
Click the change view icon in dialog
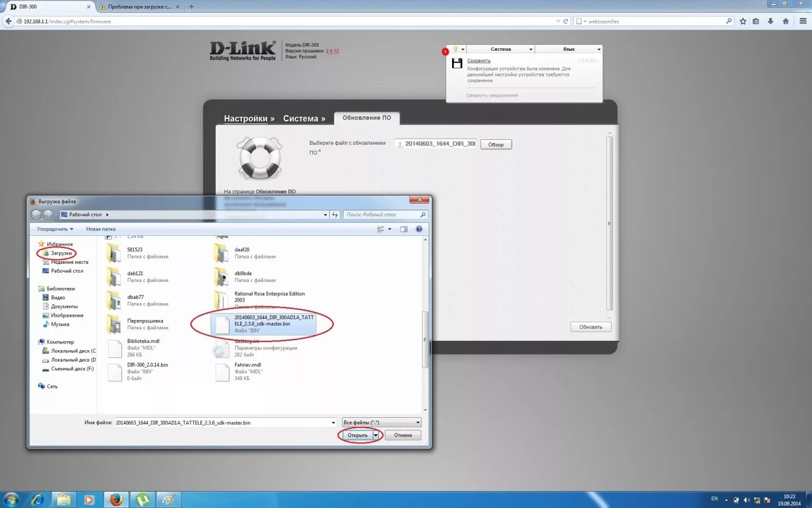coord(381,229)
